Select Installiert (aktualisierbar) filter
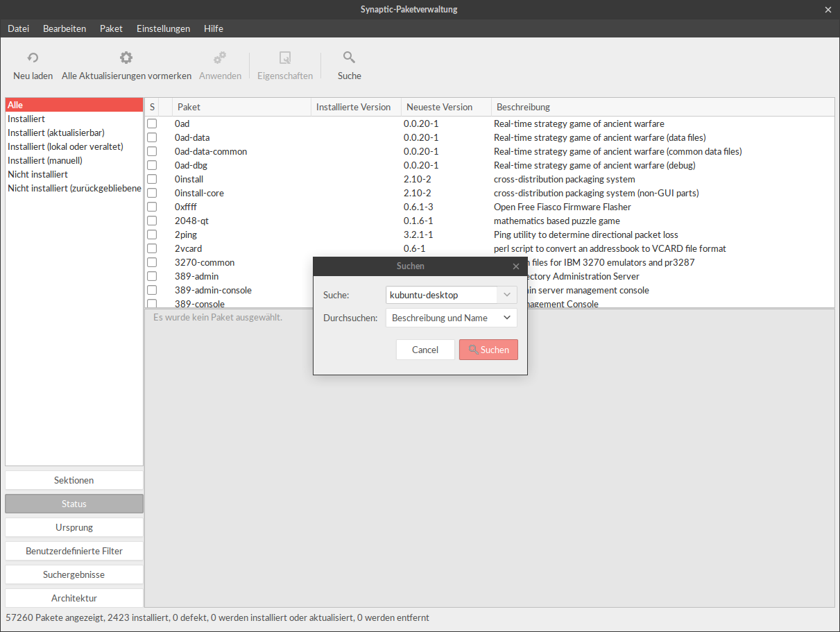Screen dimensions: 840x632 74,133
